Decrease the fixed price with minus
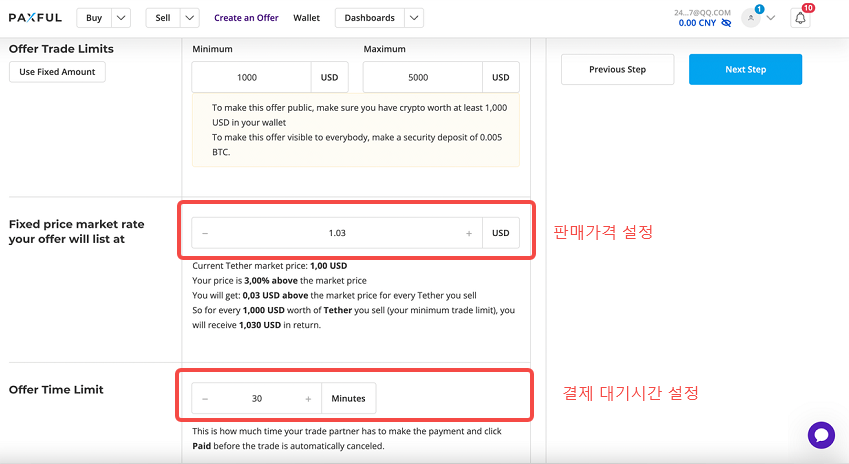The image size is (849, 464). point(205,233)
